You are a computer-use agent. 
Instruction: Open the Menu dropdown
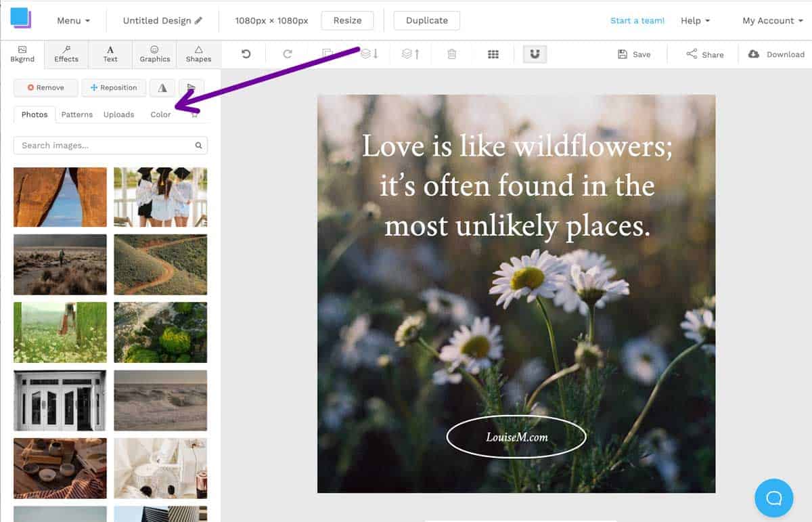(x=73, y=20)
